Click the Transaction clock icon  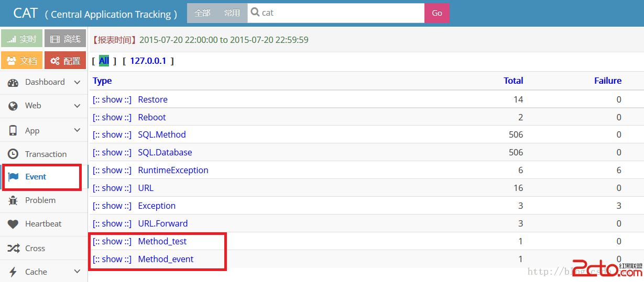click(x=13, y=154)
